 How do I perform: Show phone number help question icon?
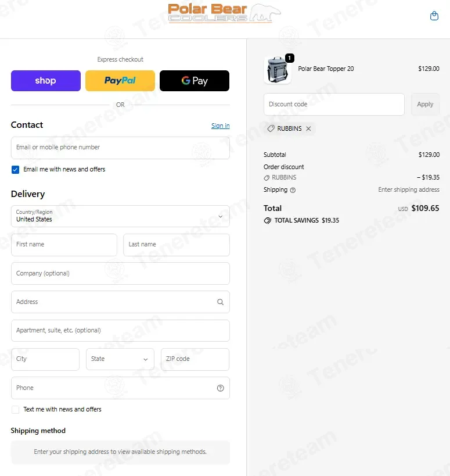point(221,388)
